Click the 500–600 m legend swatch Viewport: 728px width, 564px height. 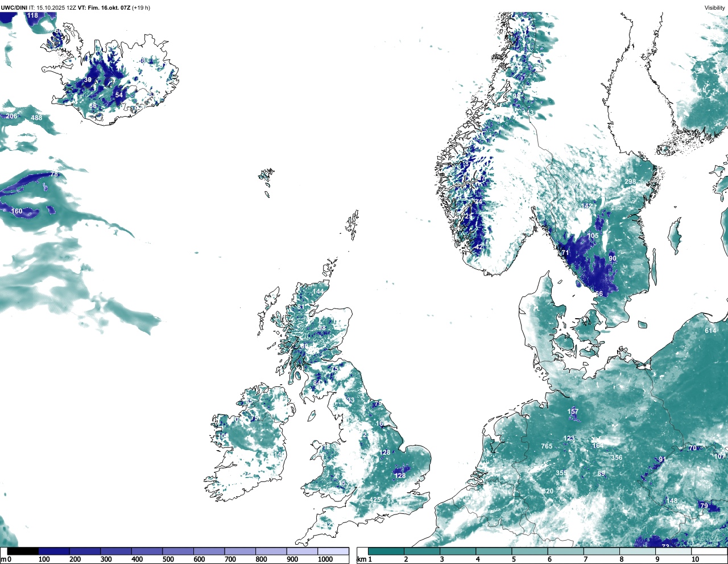pos(178,551)
